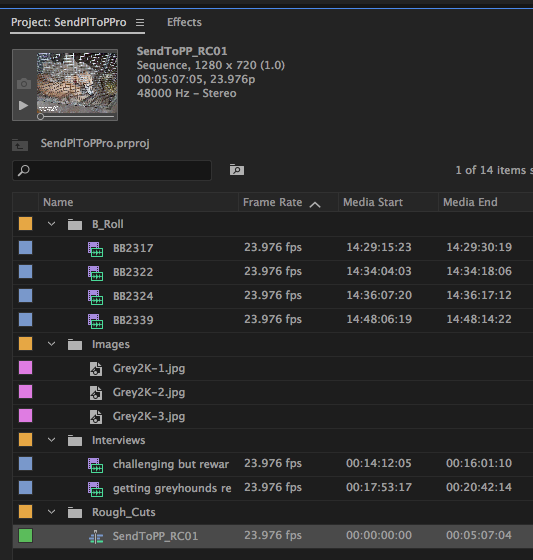Click the B_Roll orange label swatch
This screenshot has width=533, height=560.
coord(25,224)
